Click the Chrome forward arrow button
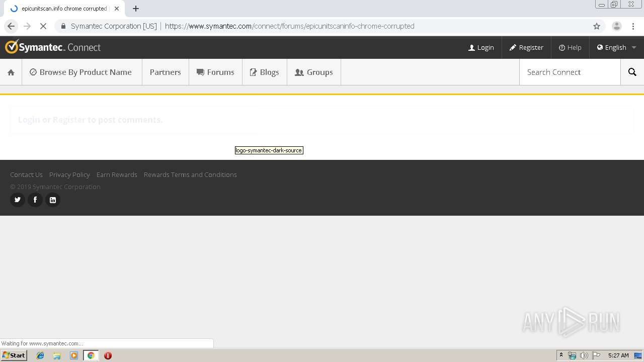Screen dimensions: 644x362 click(27, 26)
